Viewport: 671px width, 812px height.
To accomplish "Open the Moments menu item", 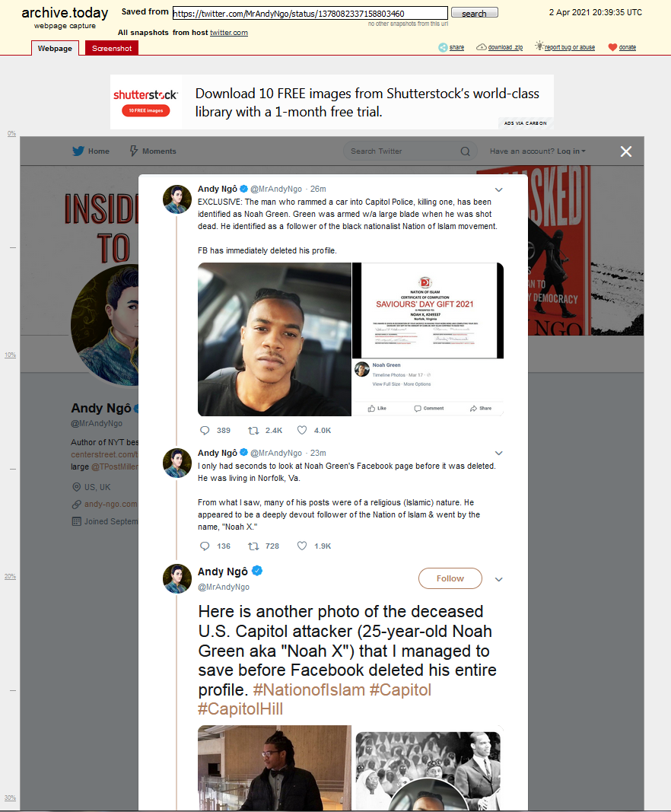I will click(x=153, y=151).
